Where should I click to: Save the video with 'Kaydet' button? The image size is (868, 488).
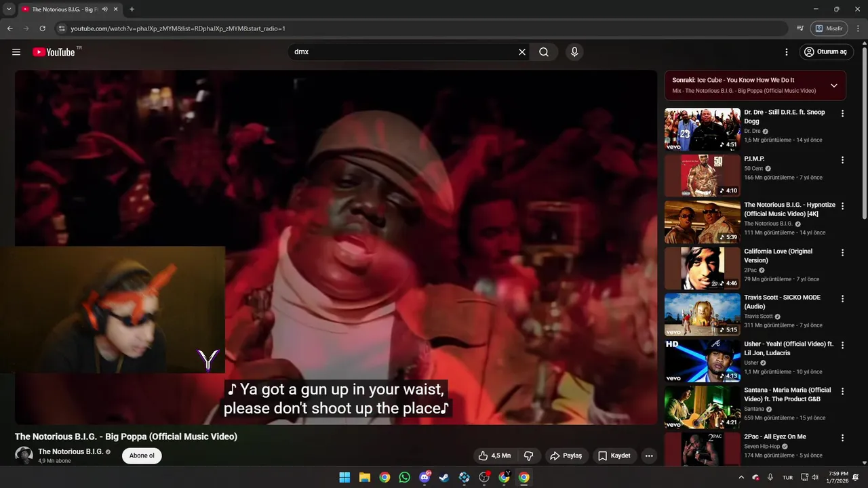coord(614,455)
